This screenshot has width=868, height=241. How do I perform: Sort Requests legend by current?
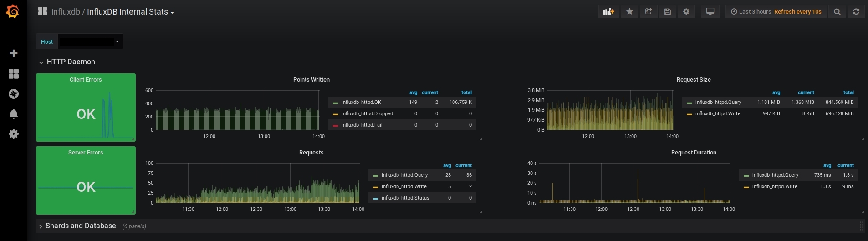[463, 165]
